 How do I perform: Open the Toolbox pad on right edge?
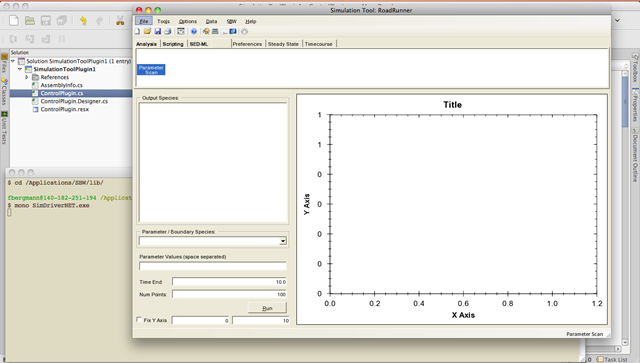[635, 69]
